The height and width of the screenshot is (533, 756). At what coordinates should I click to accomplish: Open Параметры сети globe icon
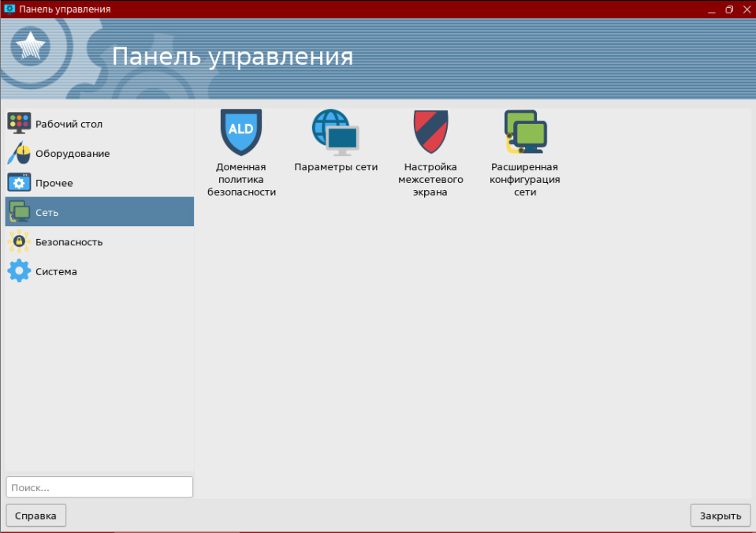click(336, 132)
